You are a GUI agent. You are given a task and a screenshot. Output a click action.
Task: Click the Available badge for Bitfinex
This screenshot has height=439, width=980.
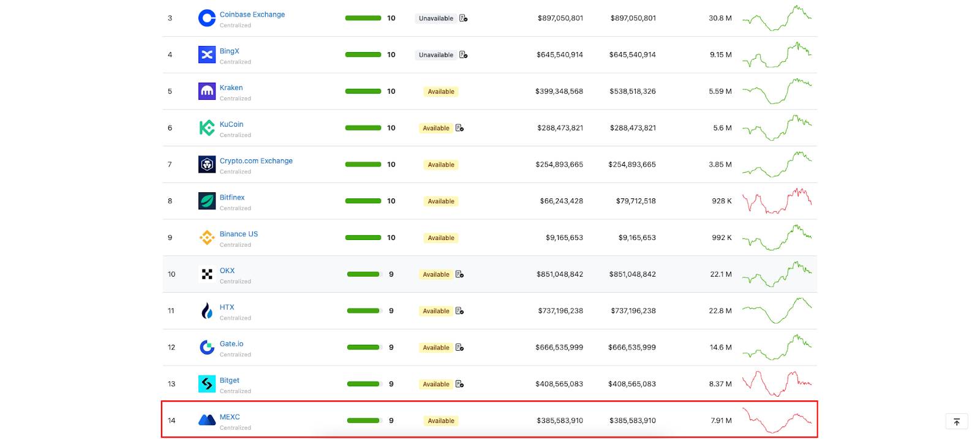441,201
